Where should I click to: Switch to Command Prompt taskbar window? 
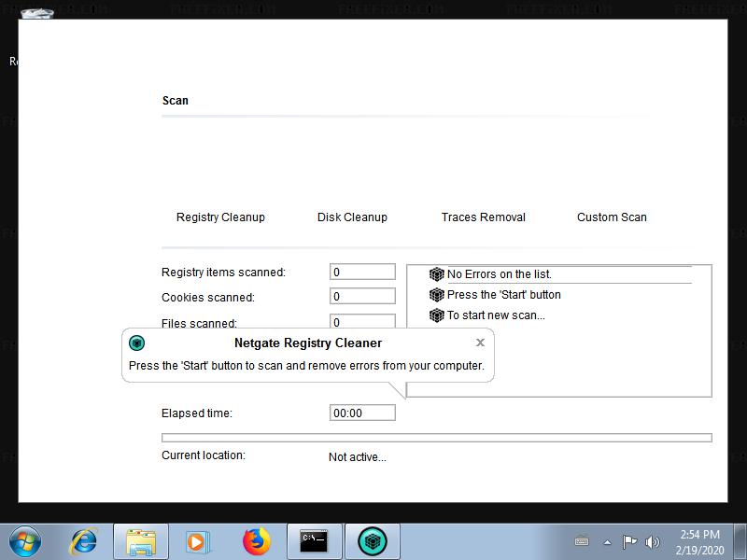(x=315, y=542)
